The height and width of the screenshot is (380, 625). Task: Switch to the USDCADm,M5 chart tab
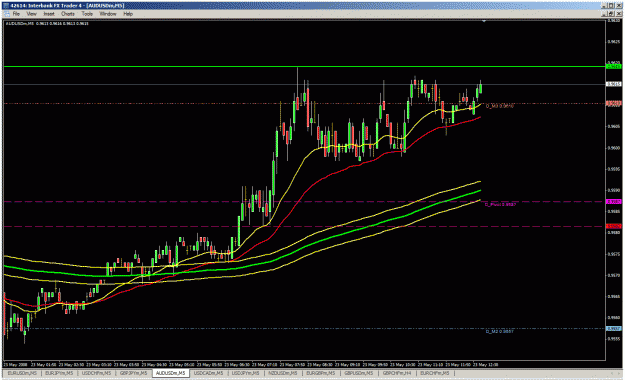(209, 373)
